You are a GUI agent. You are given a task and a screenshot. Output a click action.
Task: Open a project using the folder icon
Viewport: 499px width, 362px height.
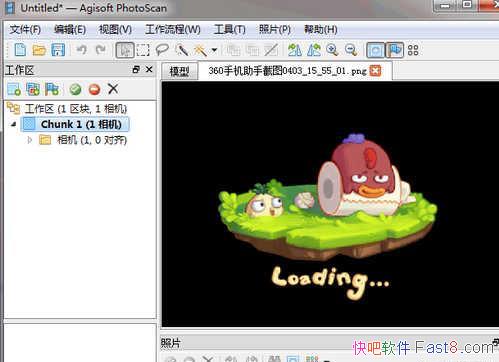(39, 50)
